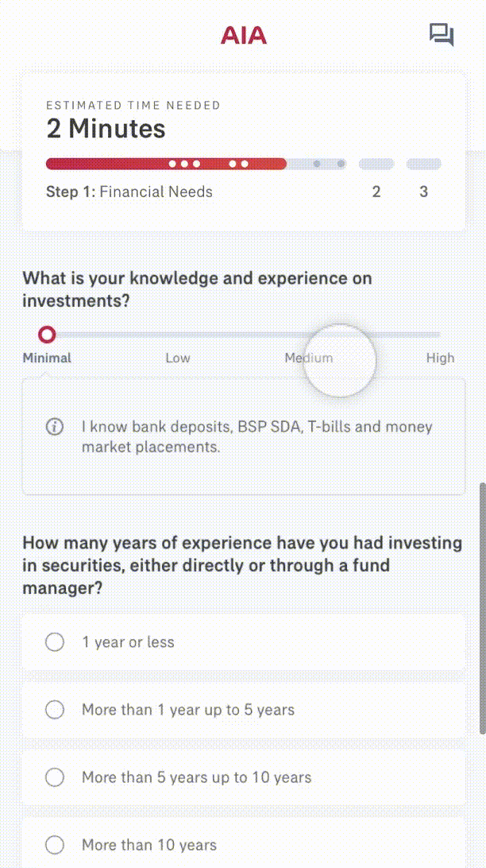The width and height of the screenshot is (486, 868).
Task: Pick the "More than 10 years" option
Action: click(55, 845)
